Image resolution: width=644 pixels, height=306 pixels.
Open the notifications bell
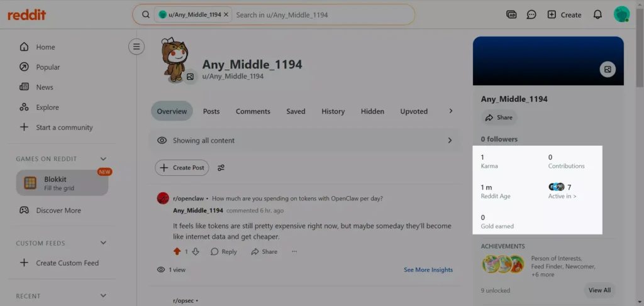[x=597, y=15]
